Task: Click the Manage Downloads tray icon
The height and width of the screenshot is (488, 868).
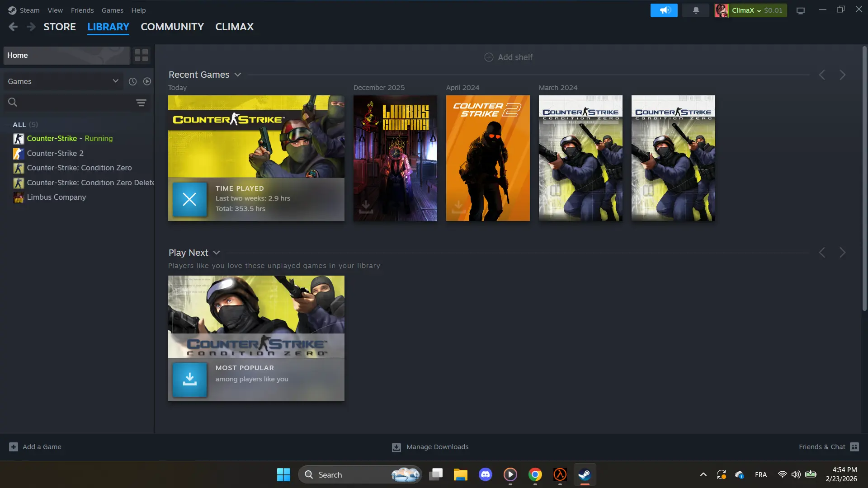Action: coord(396,447)
